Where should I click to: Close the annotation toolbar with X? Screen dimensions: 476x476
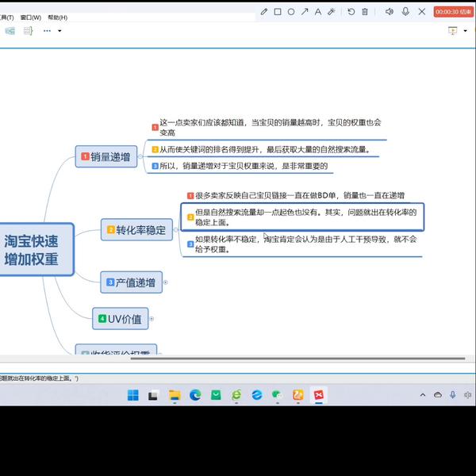coord(422,12)
